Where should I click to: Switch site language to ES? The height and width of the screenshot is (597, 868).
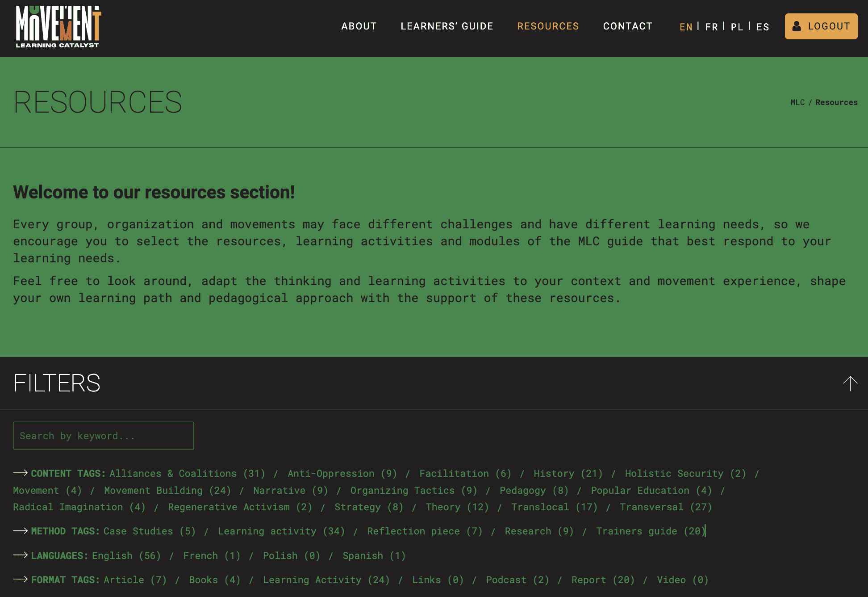click(763, 27)
